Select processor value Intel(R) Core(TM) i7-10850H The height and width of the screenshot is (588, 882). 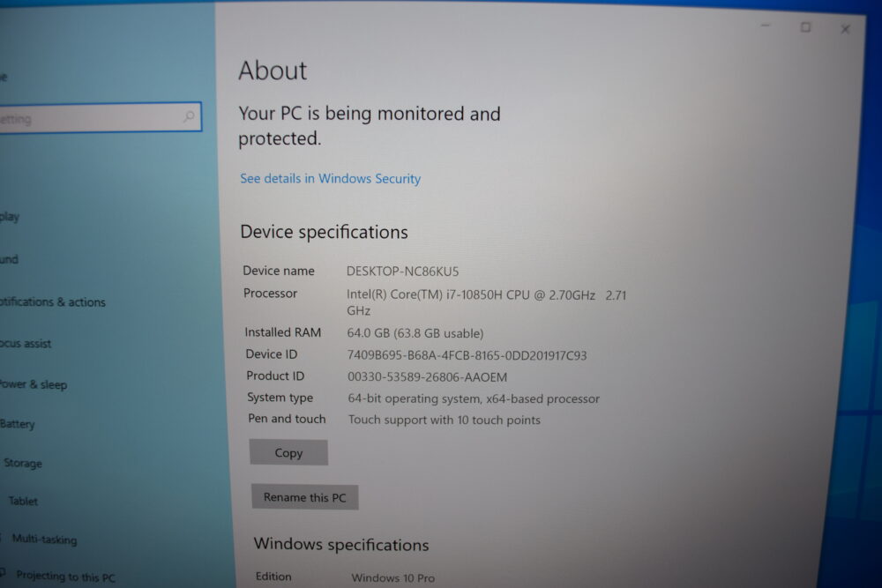click(487, 302)
